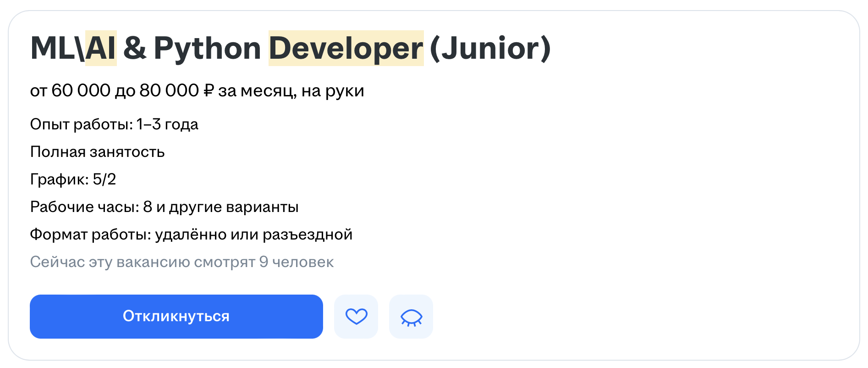This screenshot has width=868, height=368.
Task: Add vacancy to favorites with heart icon
Action: pyautogui.click(x=356, y=317)
